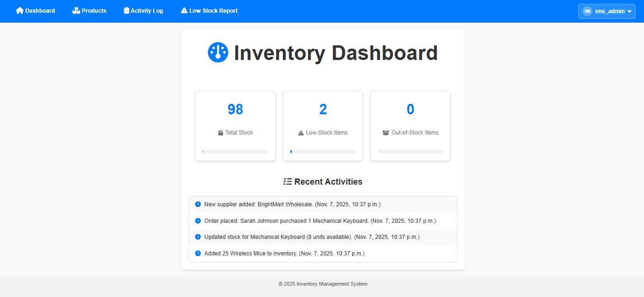Go to the Activity Log tab
Screen dimensions: 644x297
point(147,10)
